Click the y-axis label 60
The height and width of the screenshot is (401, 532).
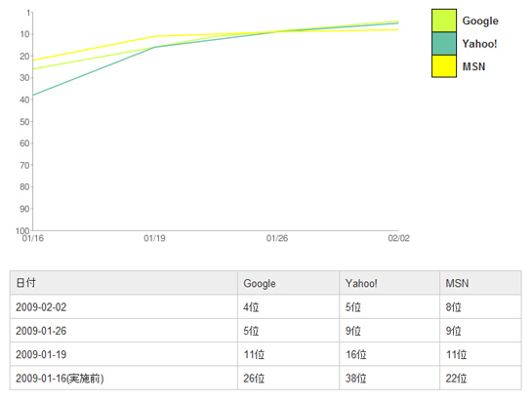(x=24, y=143)
